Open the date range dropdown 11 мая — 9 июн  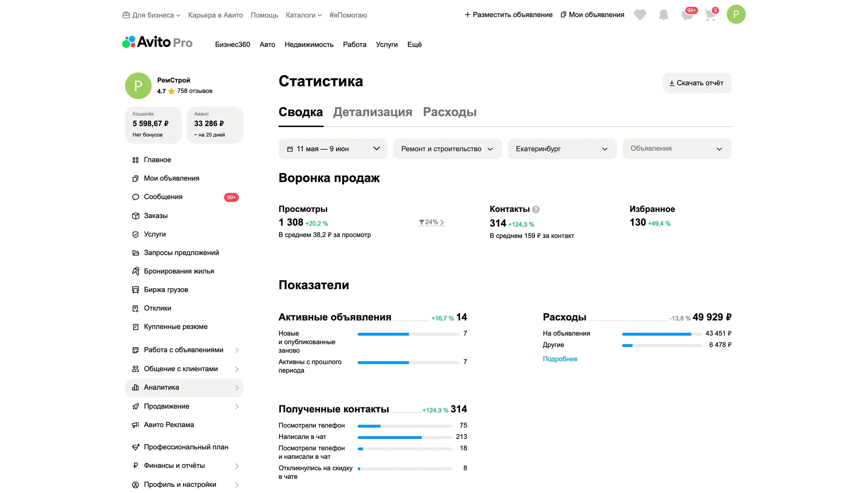pos(333,149)
